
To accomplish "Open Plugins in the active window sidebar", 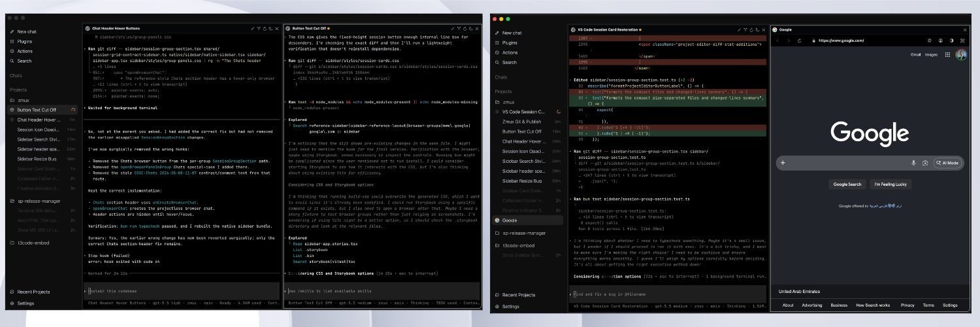I will point(510,43).
